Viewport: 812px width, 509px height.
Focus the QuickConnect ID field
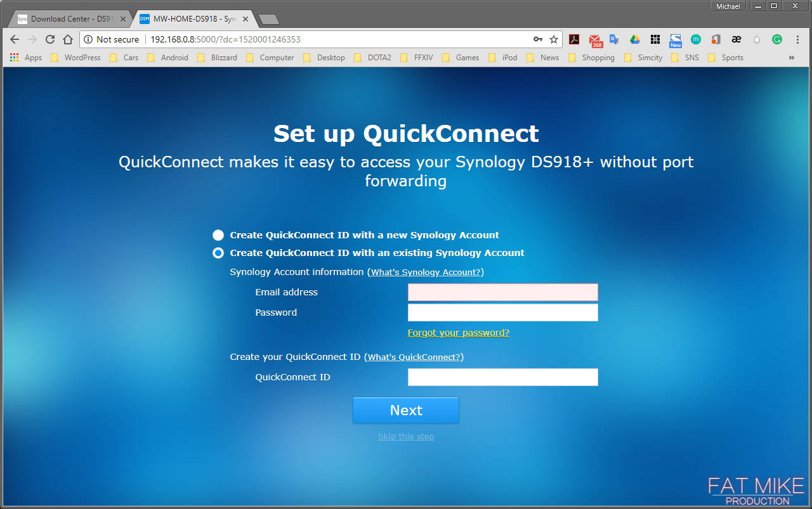(x=503, y=377)
